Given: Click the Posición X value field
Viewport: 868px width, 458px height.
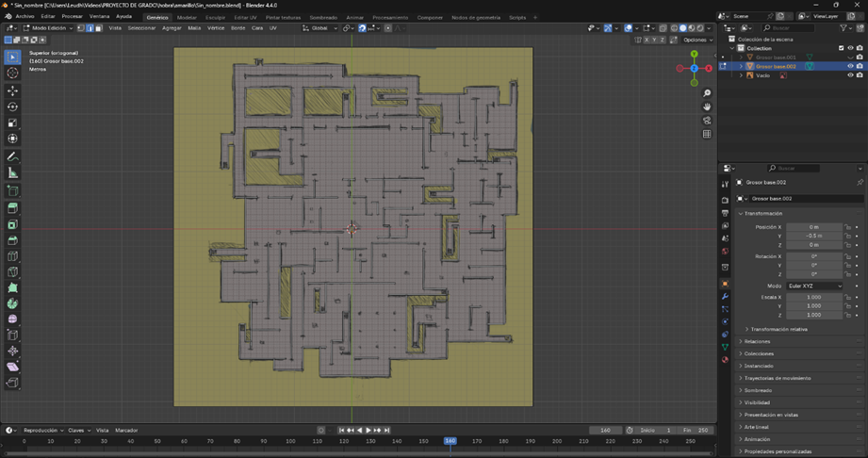Looking at the screenshot, I should coord(814,227).
